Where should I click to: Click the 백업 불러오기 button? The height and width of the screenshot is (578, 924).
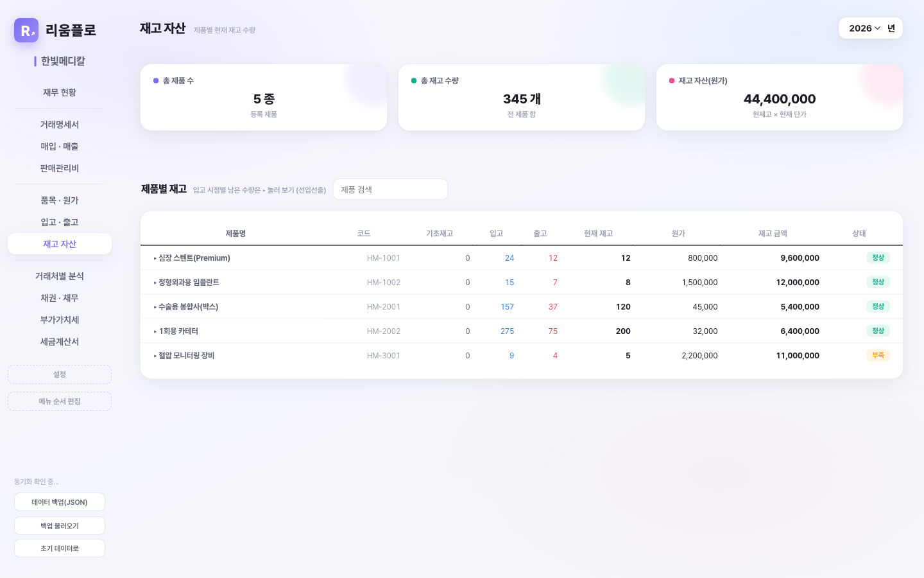(x=60, y=526)
